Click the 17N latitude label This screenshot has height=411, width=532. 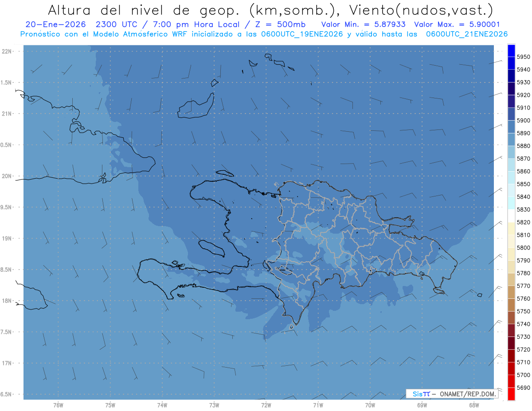[7, 363]
